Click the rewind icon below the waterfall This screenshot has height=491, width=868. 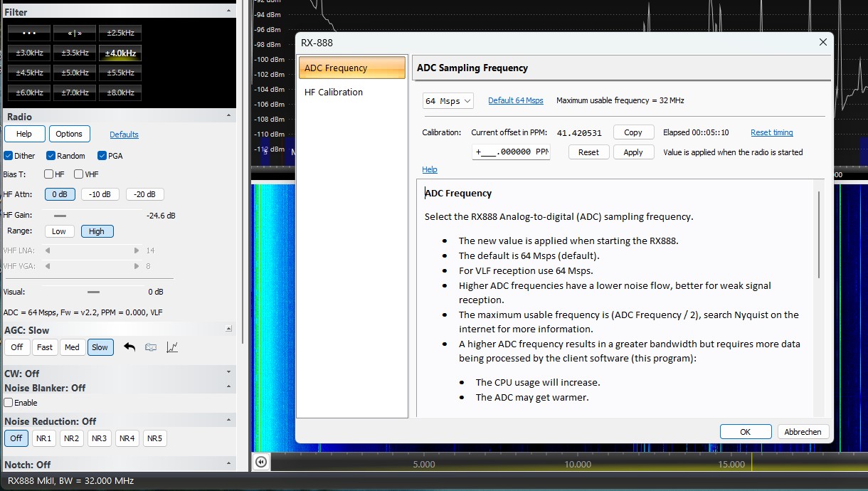pyautogui.click(x=261, y=463)
